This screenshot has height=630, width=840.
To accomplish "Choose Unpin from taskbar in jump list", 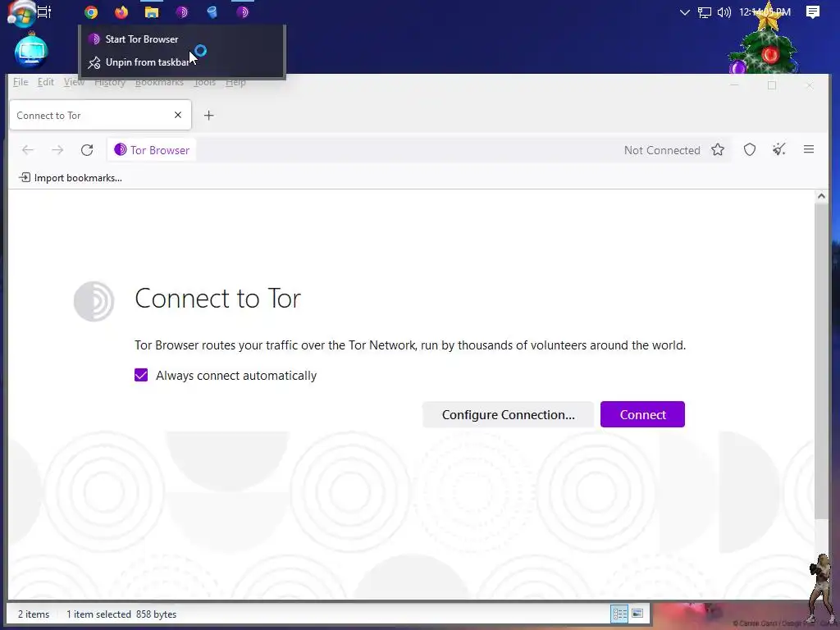I will (182, 62).
